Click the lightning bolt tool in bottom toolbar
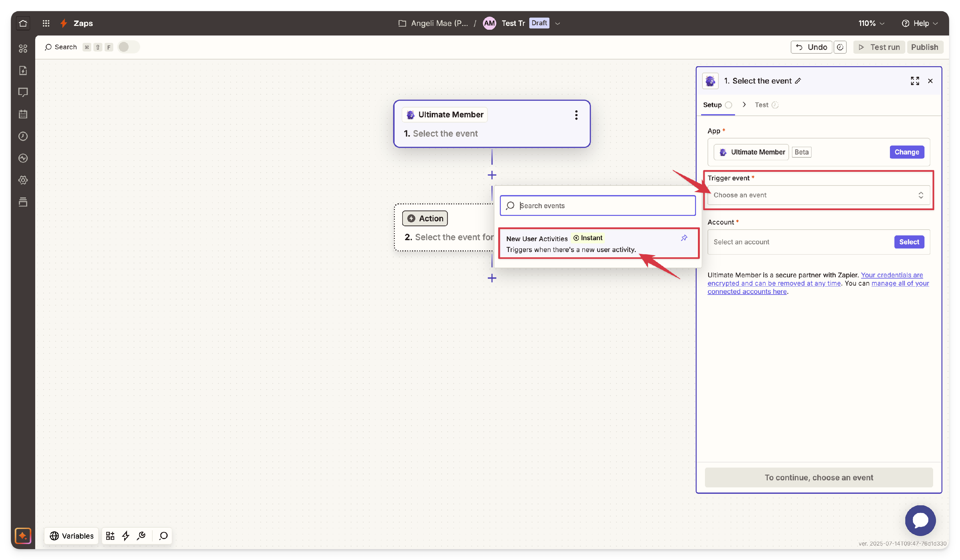The height and width of the screenshot is (560, 960). [x=126, y=535]
